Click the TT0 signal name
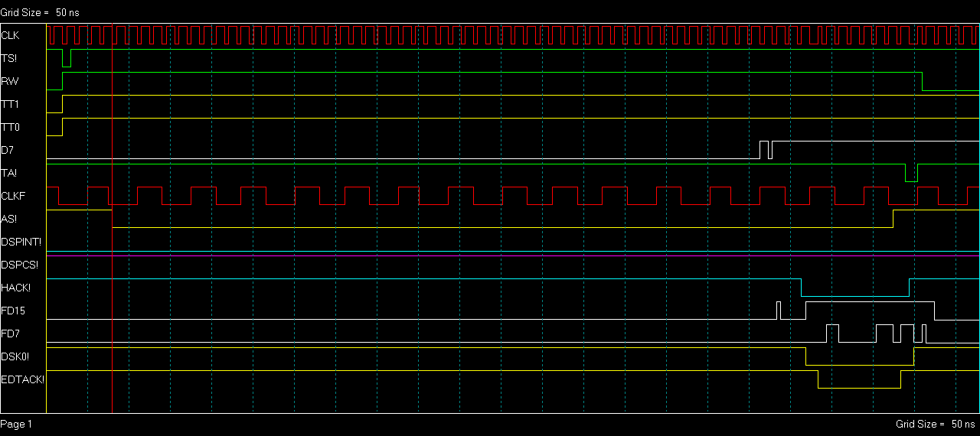The height and width of the screenshot is (436, 980). tap(10, 128)
